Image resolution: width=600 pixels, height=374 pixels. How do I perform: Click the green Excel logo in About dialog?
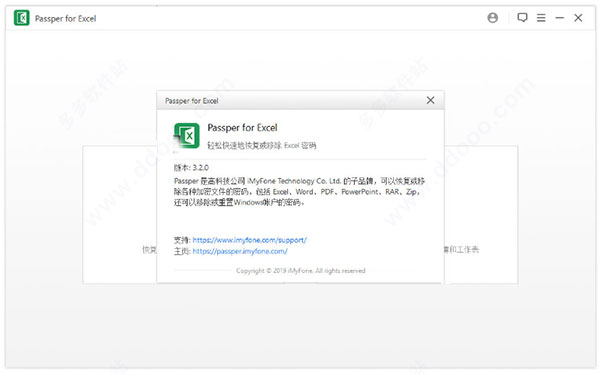point(187,136)
